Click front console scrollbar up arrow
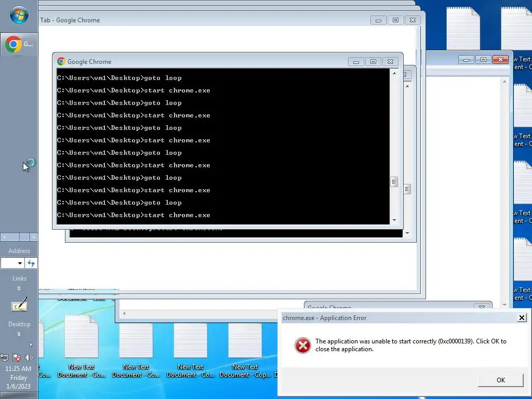This screenshot has width=532, height=399. pos(394,73)
